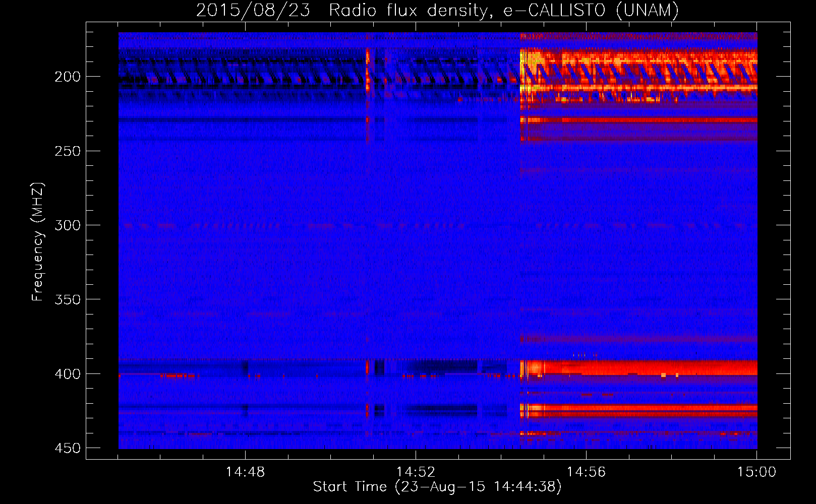Click the plot title "2015/08/23 Radio flux density, e-CALLISTO (UNAM)"

[x=437, y=10]
